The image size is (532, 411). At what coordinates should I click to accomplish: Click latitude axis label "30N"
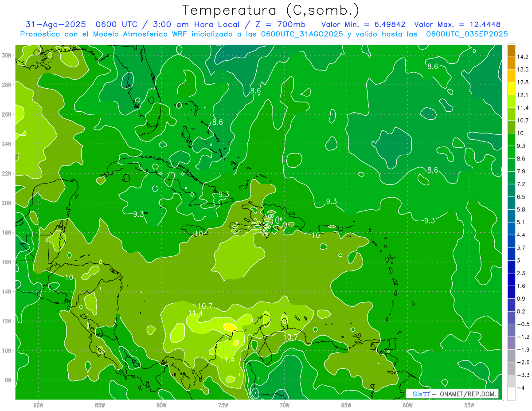pos(7,55)
